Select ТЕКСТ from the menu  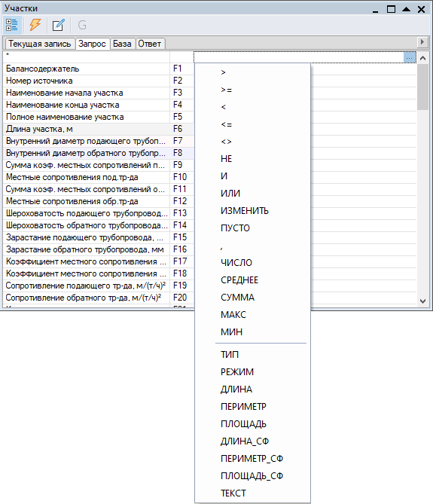tap(252, 493)
